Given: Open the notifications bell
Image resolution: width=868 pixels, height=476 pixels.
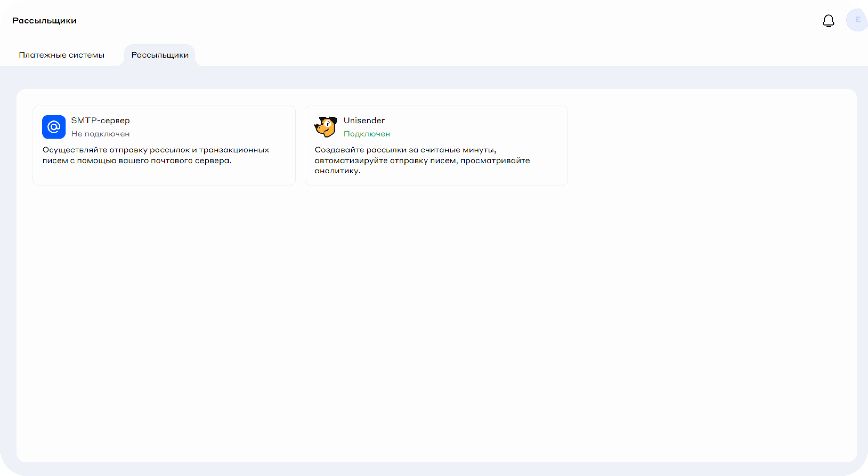Looking at the screenshot, I should tap(828, 21).
